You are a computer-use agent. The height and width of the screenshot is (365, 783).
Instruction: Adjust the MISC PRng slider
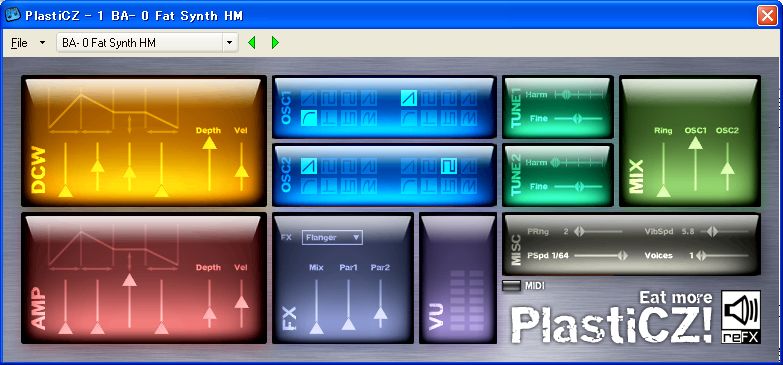pos(598,231)
